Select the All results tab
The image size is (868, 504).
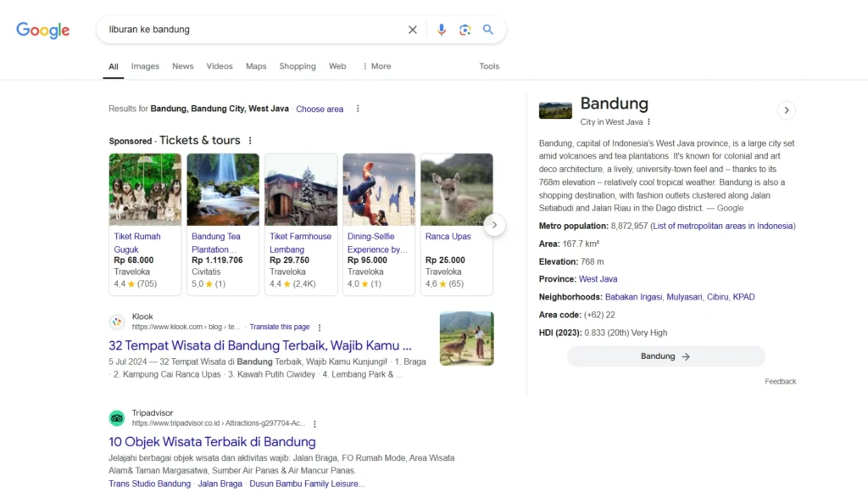point(114,66)
